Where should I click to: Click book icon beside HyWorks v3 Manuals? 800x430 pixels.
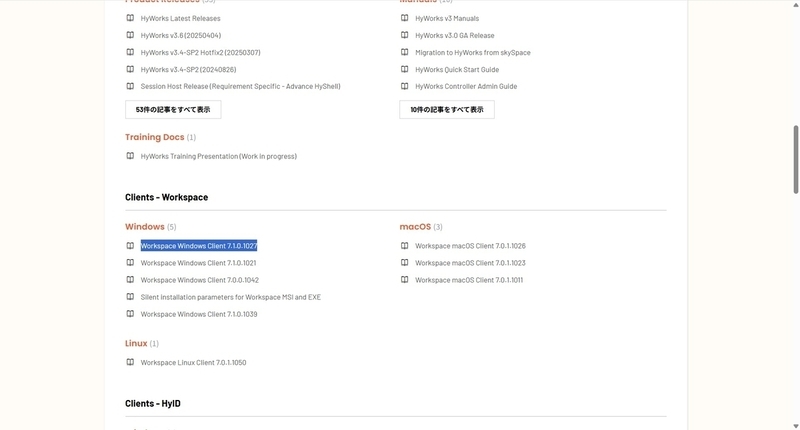[x=405, y=18]
